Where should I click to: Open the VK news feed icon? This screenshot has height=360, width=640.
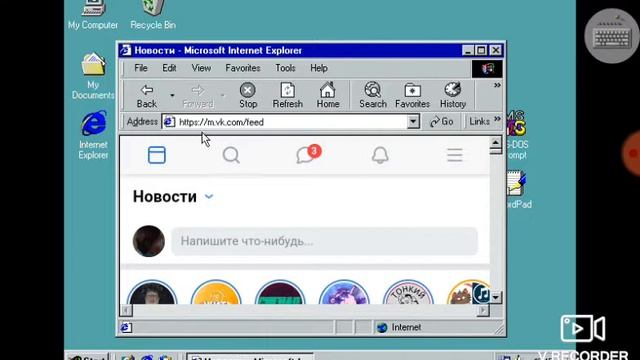point(157,155)
